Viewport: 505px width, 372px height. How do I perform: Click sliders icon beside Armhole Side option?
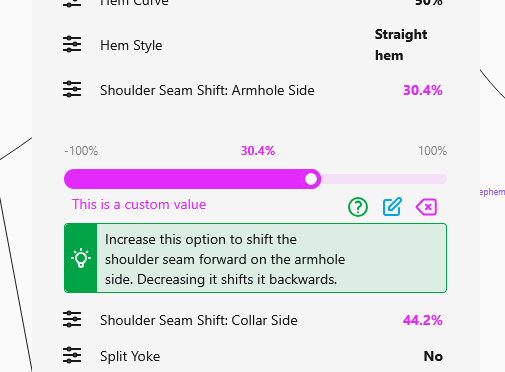72,89
